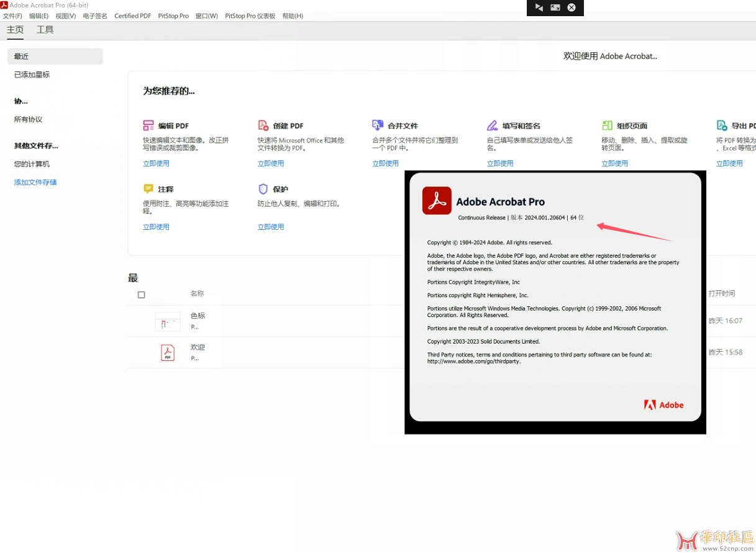Open the 电子签名 menu

95,16
